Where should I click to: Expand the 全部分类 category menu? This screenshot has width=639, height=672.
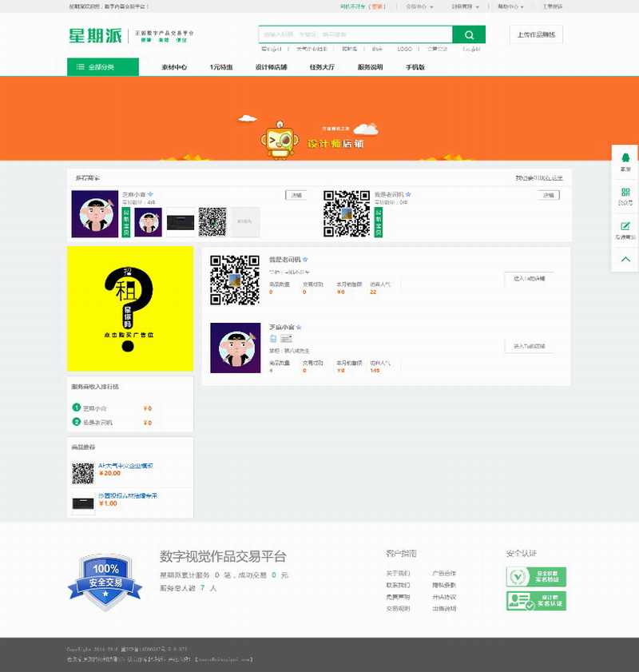coord(103,67)
